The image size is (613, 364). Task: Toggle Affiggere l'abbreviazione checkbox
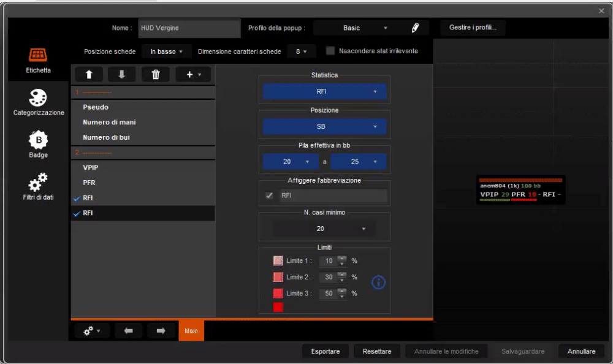click(x=269, y=195)
